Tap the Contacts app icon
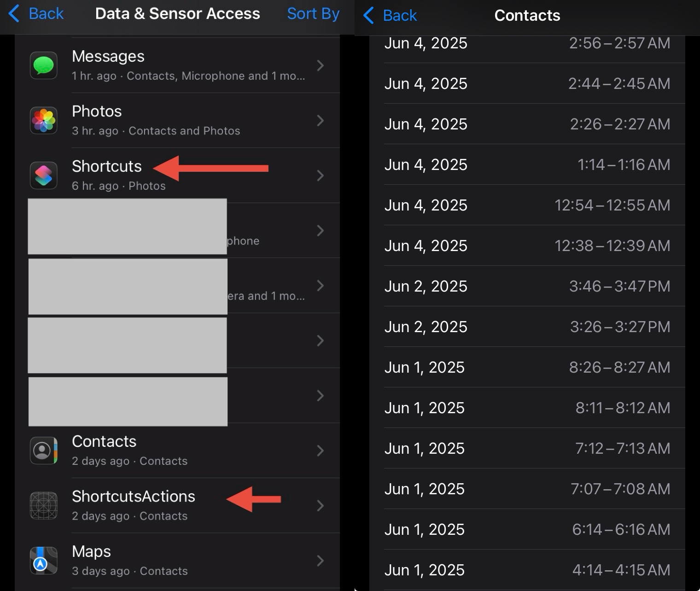The height and width of the screenshot is (591, 700). 44,451
